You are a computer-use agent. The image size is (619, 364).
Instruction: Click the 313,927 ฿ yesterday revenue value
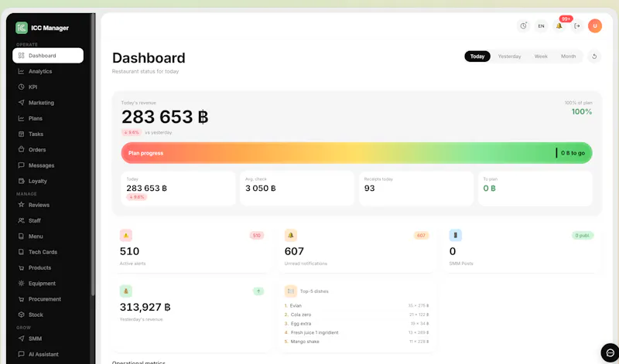[x=145, y=308]
